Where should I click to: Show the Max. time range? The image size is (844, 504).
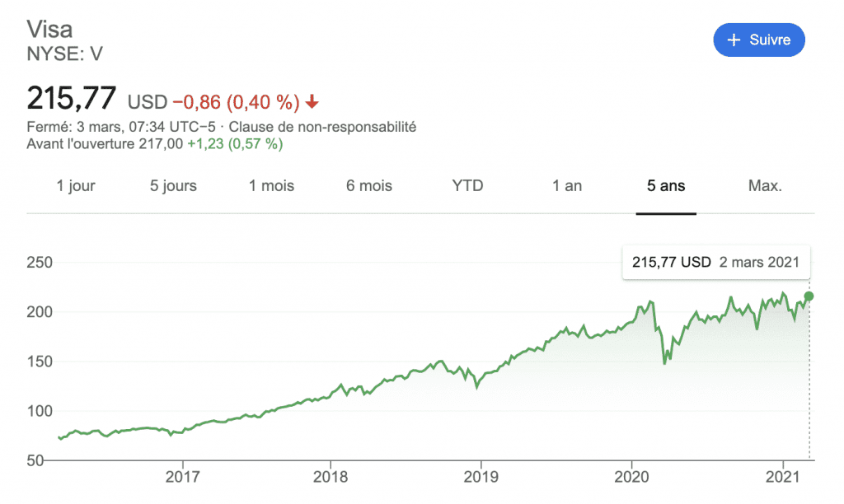pos(765,185)
